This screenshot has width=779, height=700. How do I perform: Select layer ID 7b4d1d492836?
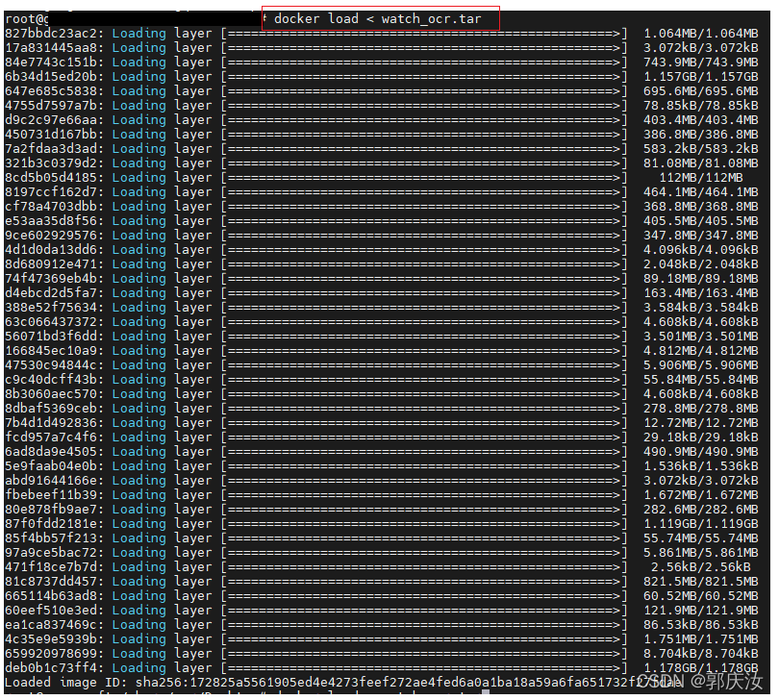(x=51, y=422)
